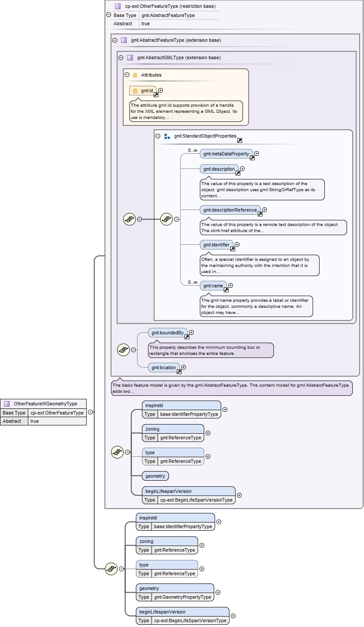This screenshot has height=627, width=364.
Task: Select gml:identifier element box
Action: tap(216, 245)
